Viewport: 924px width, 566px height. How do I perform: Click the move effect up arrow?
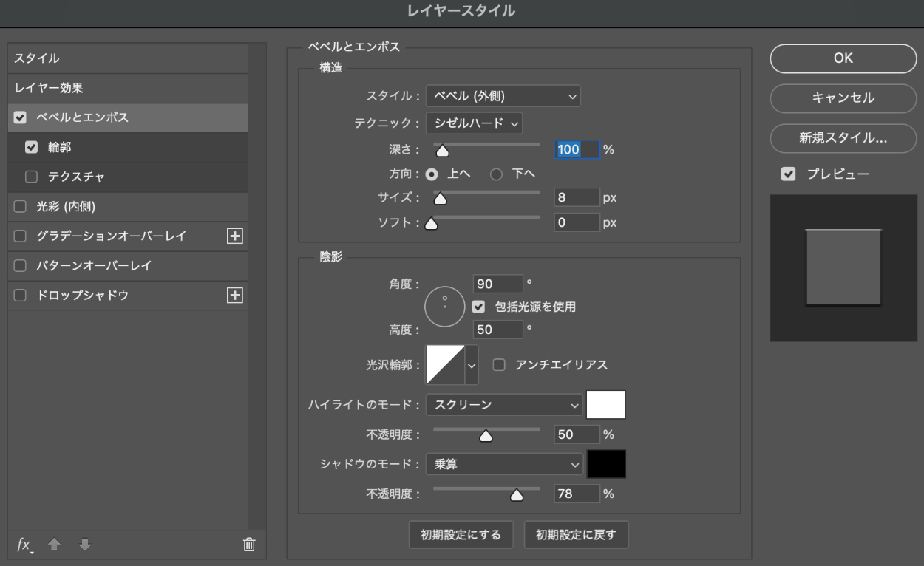coord(54,545)
